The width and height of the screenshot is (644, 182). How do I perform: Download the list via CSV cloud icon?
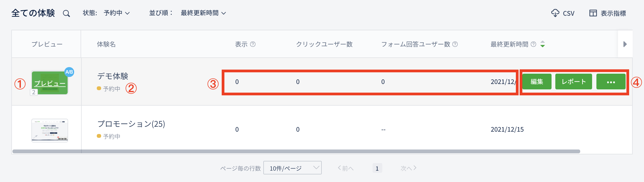[555, 13]
